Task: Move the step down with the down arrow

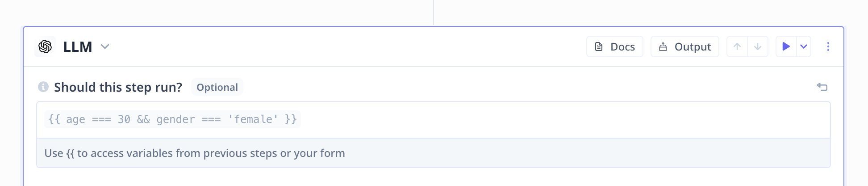Action: [x=758, y=46]
